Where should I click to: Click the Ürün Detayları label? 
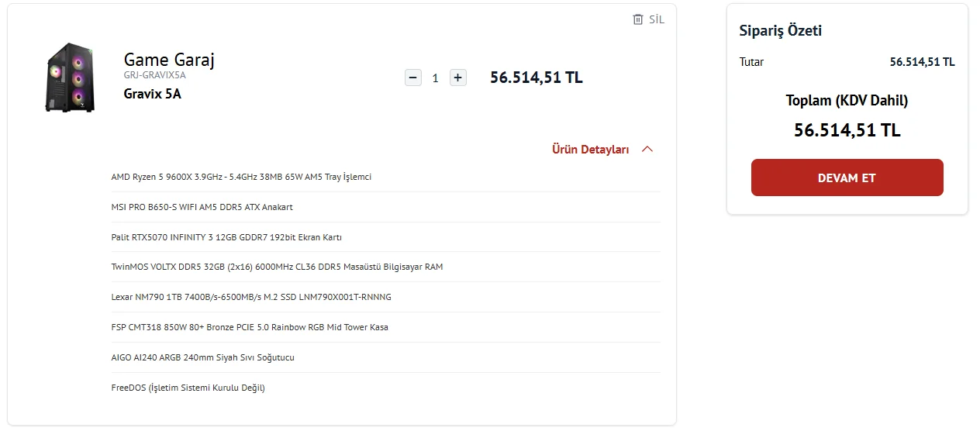590,150
